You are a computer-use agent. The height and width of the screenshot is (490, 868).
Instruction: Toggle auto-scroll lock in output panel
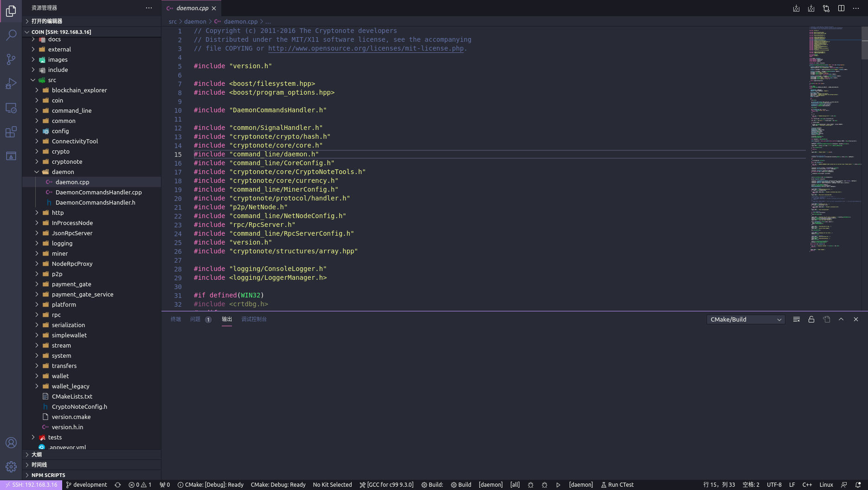[811, 319]
